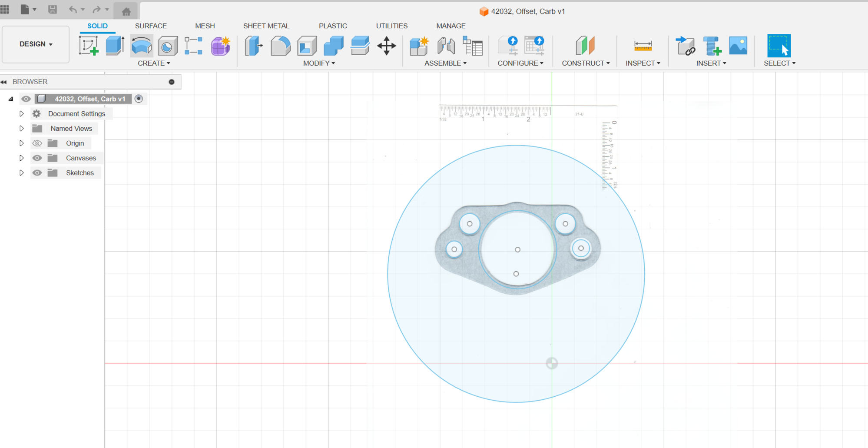
Task: Switch to the SURFACE tab
Action: pos(151,26)
